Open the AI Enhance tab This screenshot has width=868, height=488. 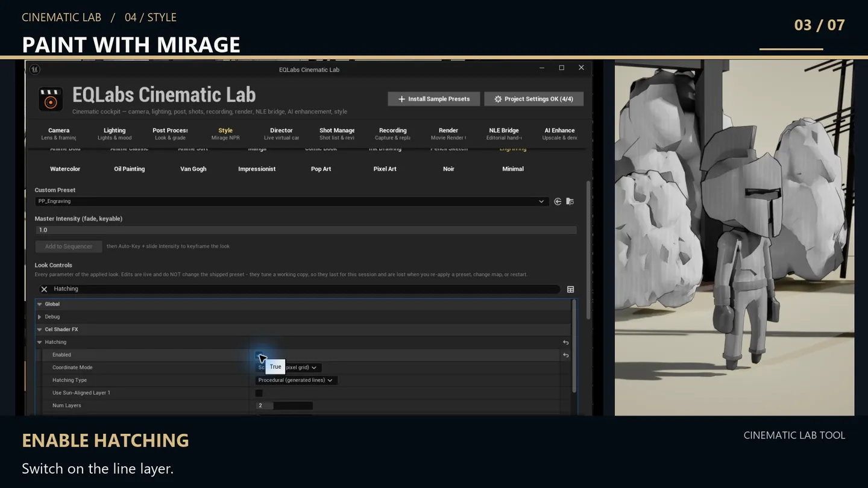pos(560,134)
